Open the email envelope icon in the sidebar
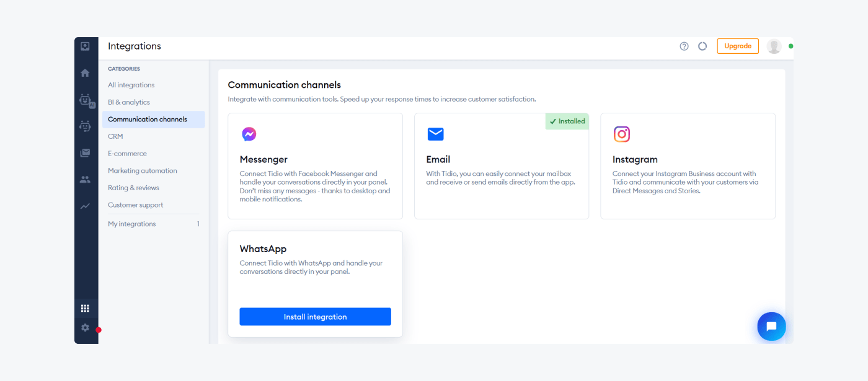This screenshot has width=868, height=381. coord(85,153)
